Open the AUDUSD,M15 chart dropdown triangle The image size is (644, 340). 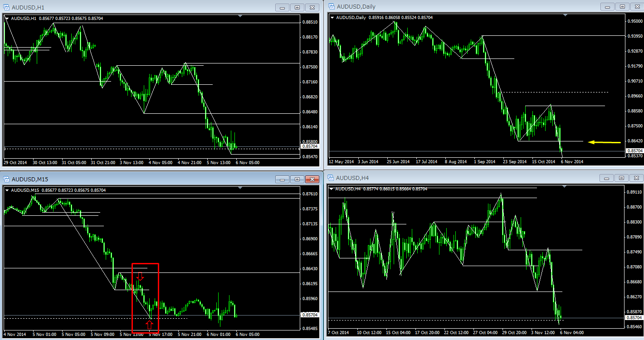click(x=7, y=190)
